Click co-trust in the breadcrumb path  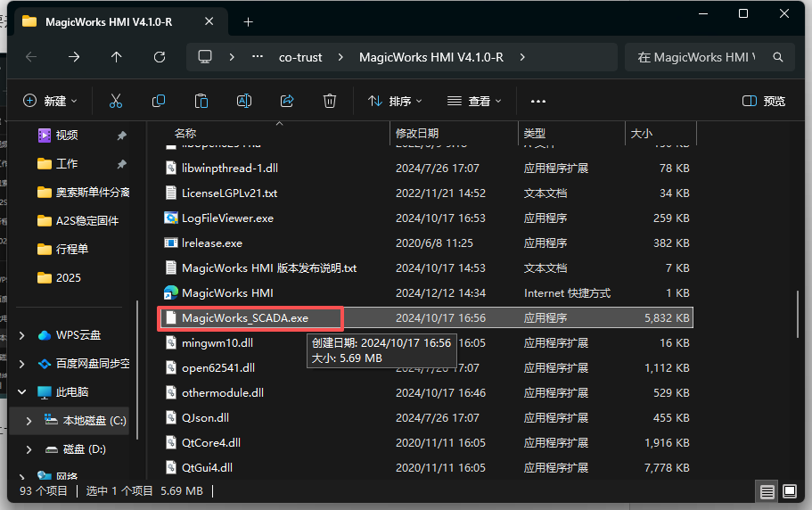[300, 57]
